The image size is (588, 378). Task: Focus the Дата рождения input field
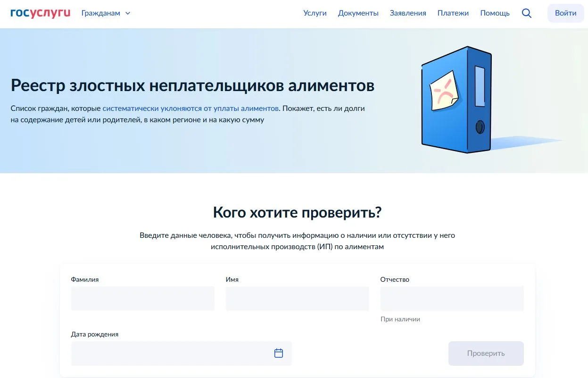(x=182, y=353)
